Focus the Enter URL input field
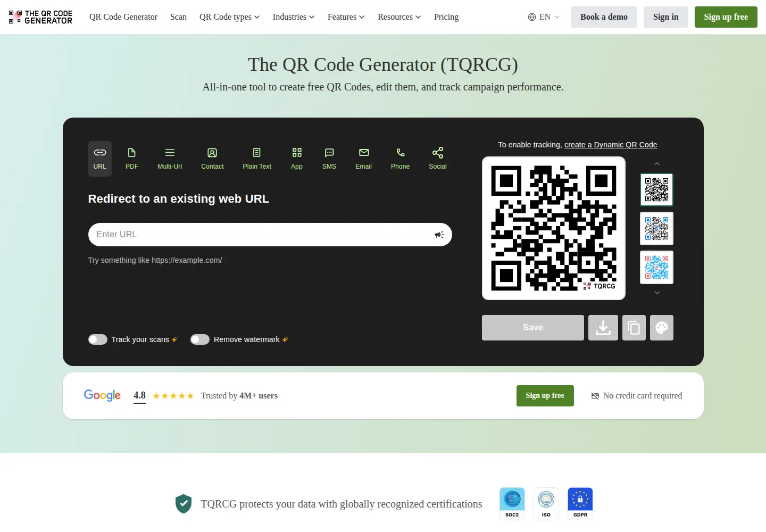This screenshot has width=766, height=532. click(x=270, y=235)
